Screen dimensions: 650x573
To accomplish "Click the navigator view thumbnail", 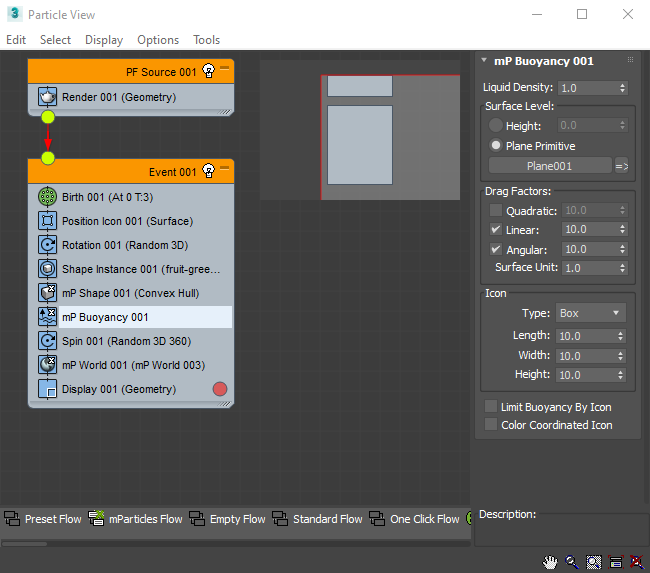I will tap(360, 130).
